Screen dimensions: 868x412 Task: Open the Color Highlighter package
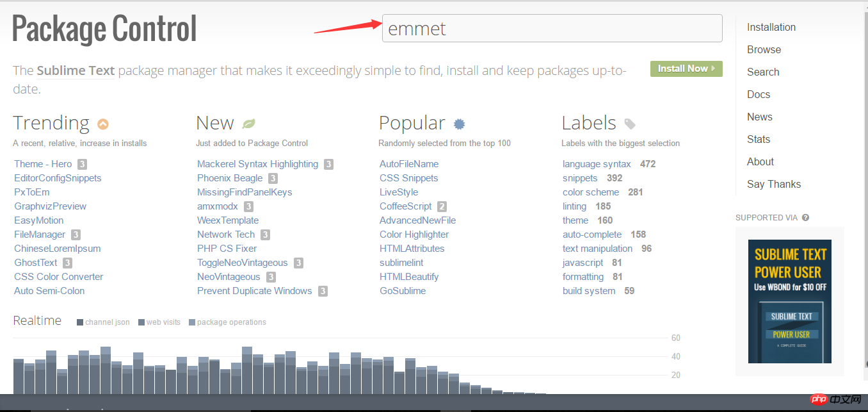414,235
